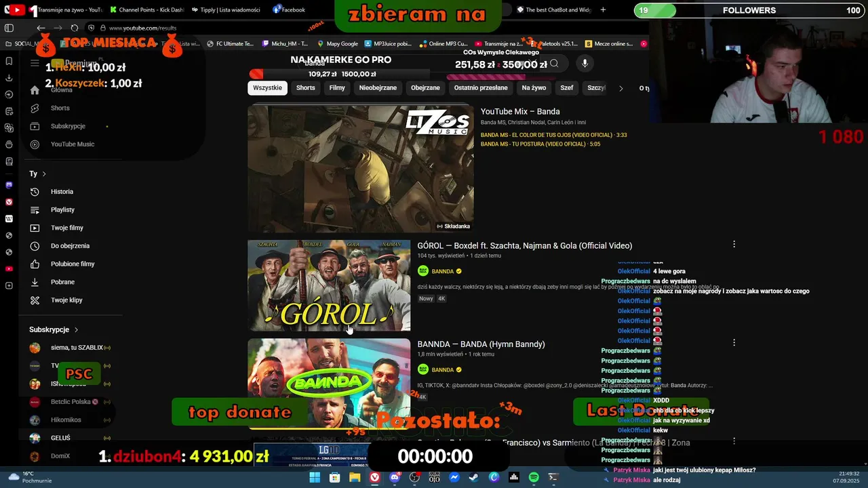Start voice search with the microphone icon

coord(585,63)
